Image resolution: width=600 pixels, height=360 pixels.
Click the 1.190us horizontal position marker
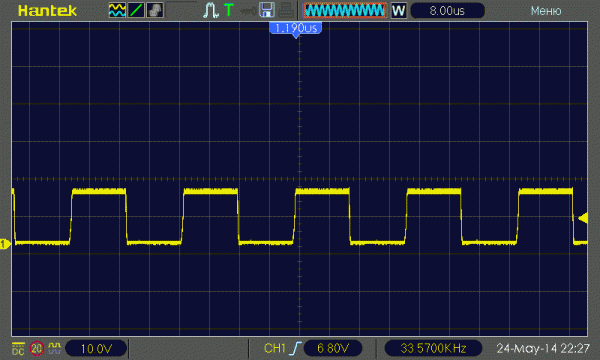click(295, 29)
